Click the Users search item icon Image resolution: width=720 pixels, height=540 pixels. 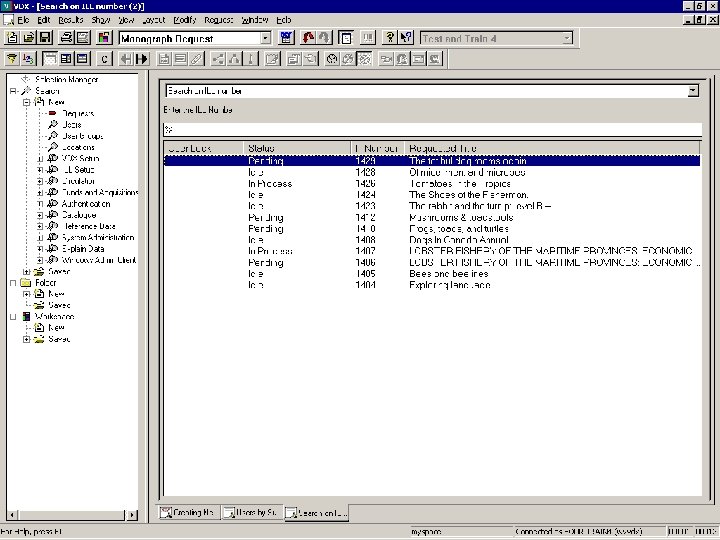coord(52,124)
